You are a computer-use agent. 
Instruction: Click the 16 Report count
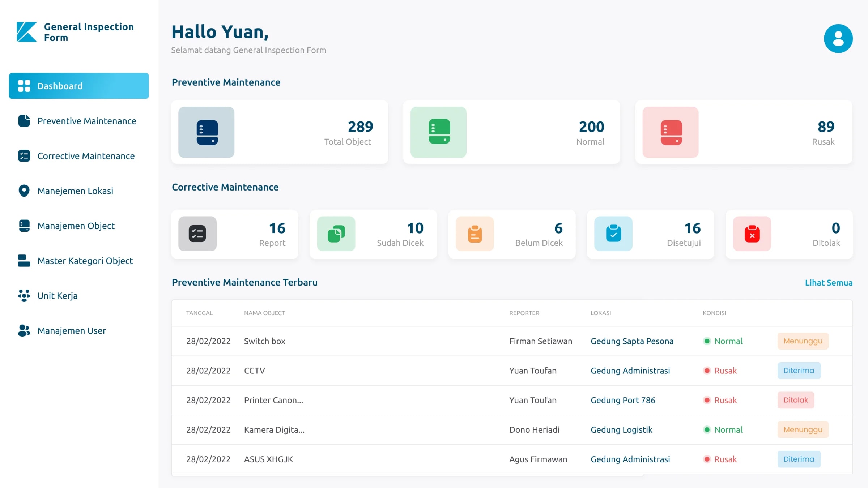point(277,228)
